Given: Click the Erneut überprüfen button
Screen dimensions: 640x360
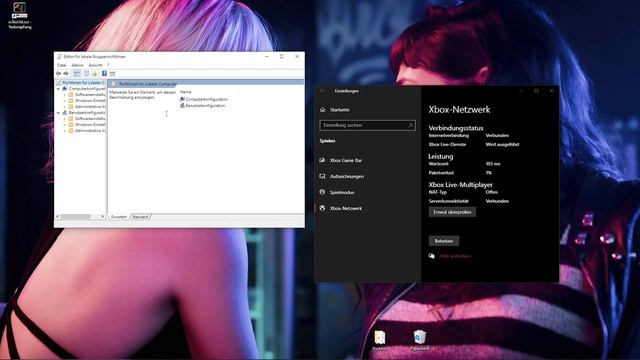Looking at the screenshot, I should click(x=452, y=212).
